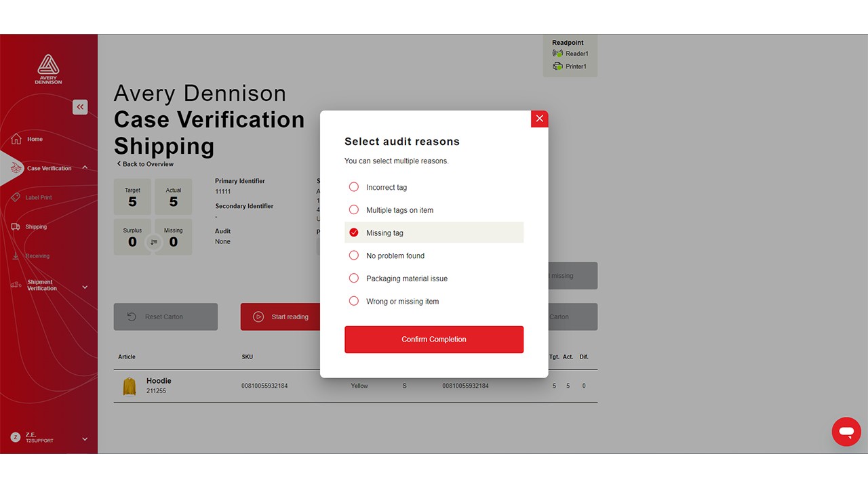Click SKU 00810055932184 in Hoodie row
Image resolution: width=868 pixels, height=488 pixels.
click(x=264, y=386)
